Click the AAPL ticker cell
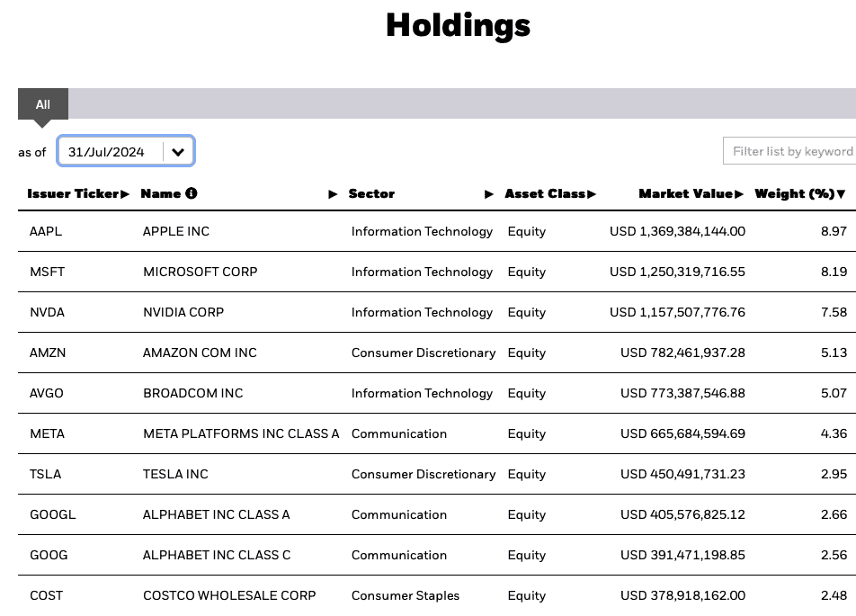 click(x=46, y=231)
